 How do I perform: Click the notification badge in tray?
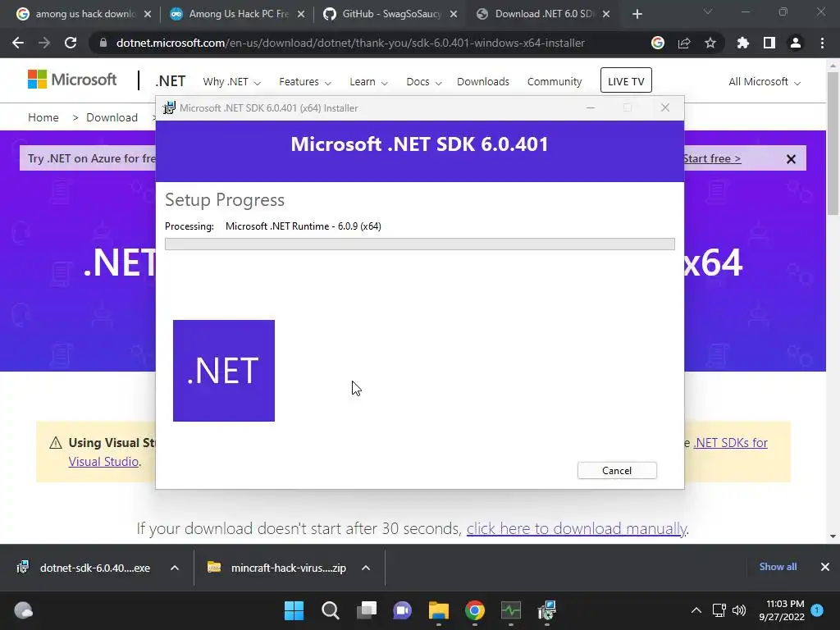click(817, 609)
